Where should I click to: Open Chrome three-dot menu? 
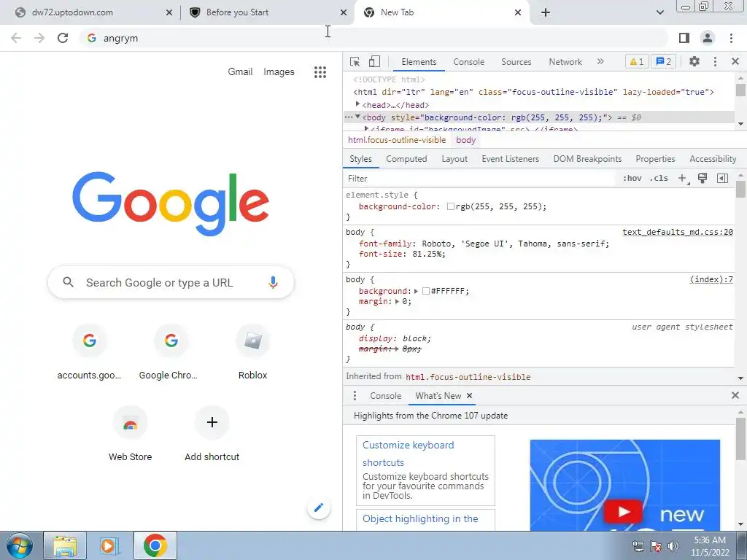(731, 38)
